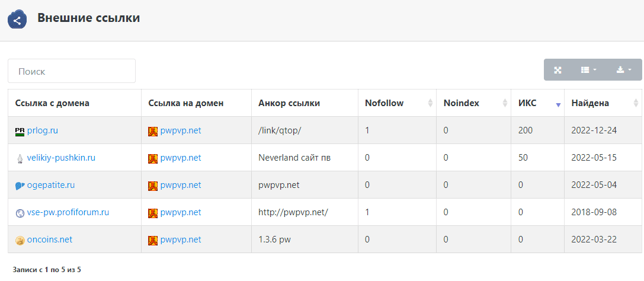Open the prlog.ru link
The height and width of the screenshot is (281, 644).
point(43,130)
